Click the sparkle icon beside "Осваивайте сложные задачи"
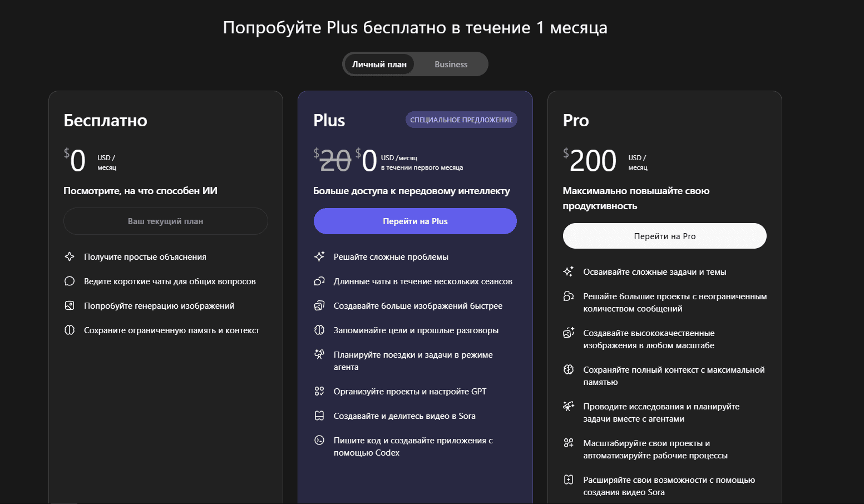Viewport: 864px width, 504px height. pos(569,271)
